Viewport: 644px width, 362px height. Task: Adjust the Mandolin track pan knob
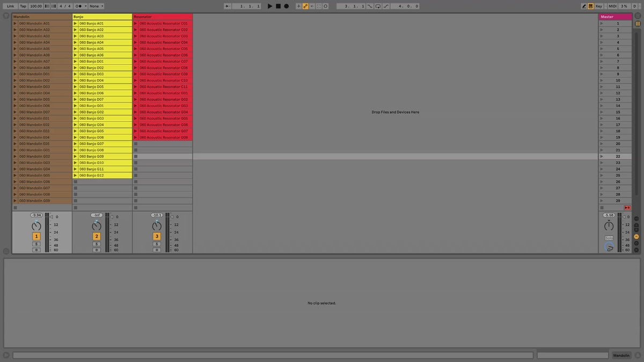point(36,226)
